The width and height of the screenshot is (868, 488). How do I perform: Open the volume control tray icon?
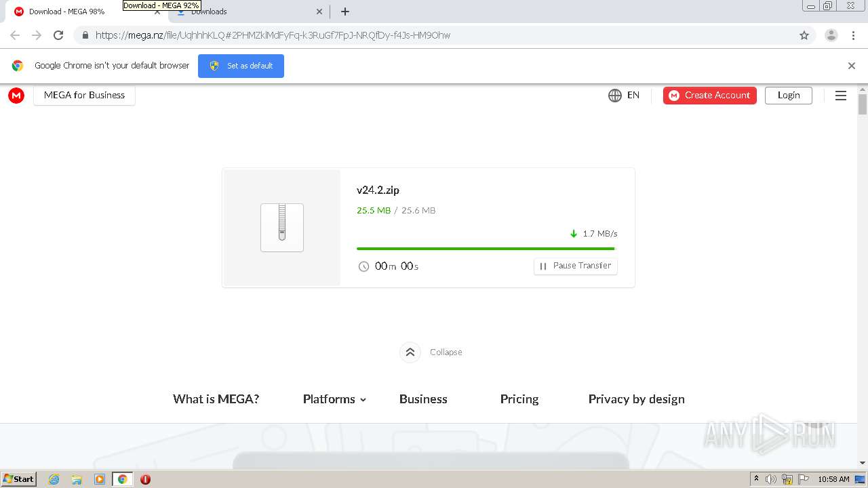tap(771, 479)
